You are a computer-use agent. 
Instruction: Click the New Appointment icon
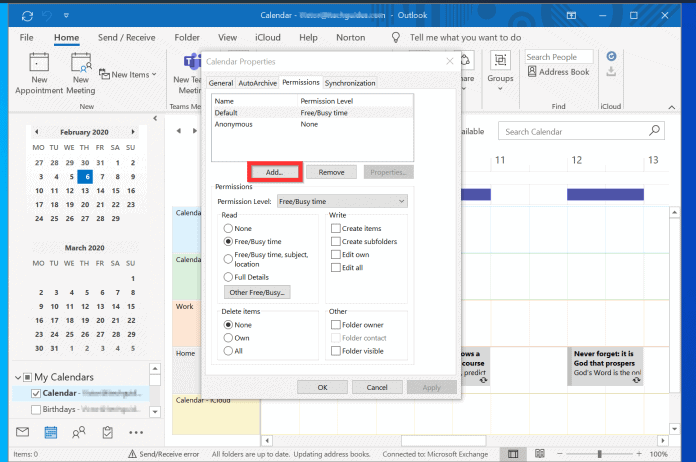click(39, 62)
